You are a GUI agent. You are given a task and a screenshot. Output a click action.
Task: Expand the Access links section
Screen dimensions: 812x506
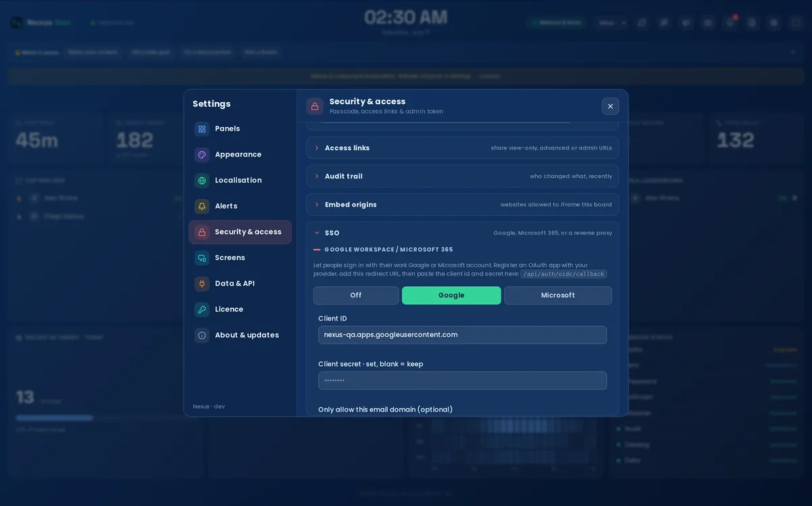pos(463,148)
